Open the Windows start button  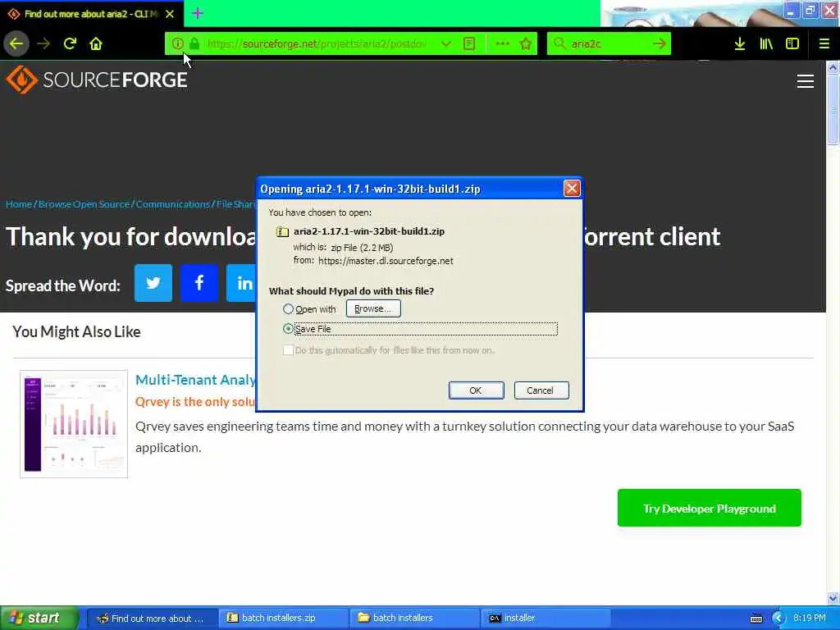(39, 619)
